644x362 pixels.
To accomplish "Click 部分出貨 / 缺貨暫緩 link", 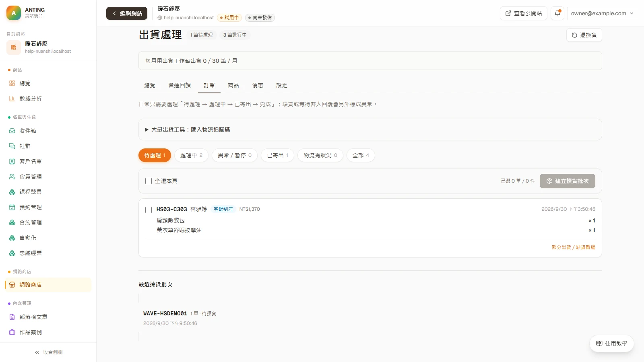I will [574, 247].
